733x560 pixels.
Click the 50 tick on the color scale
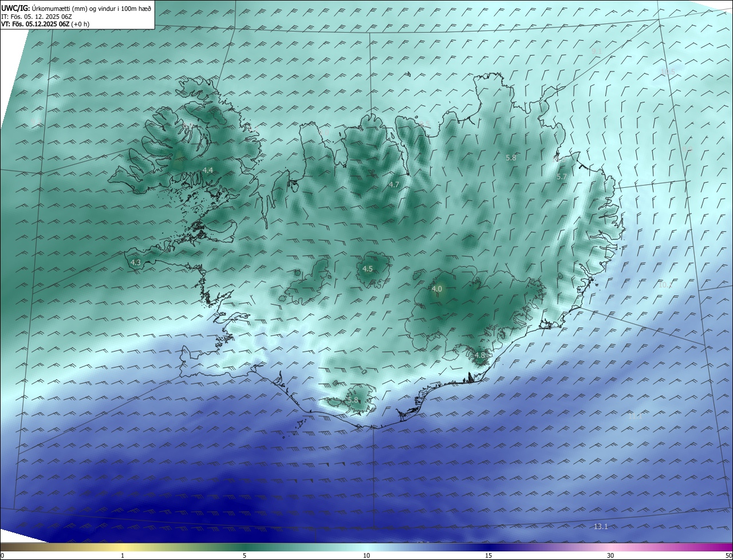click(x=728, y=555)
